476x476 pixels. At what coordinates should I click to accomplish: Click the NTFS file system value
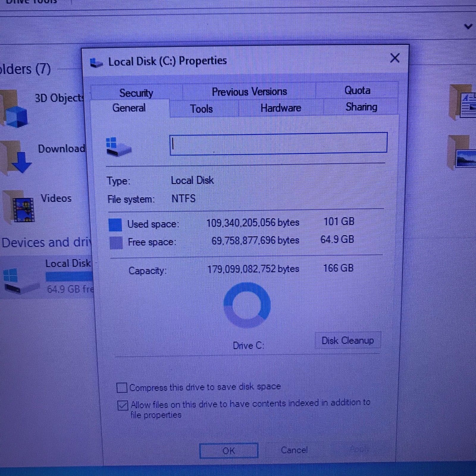coord(184,198)
